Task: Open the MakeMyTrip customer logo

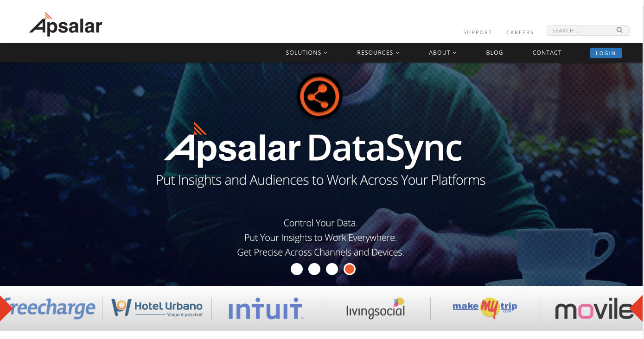Action: (x=485, y=308)
